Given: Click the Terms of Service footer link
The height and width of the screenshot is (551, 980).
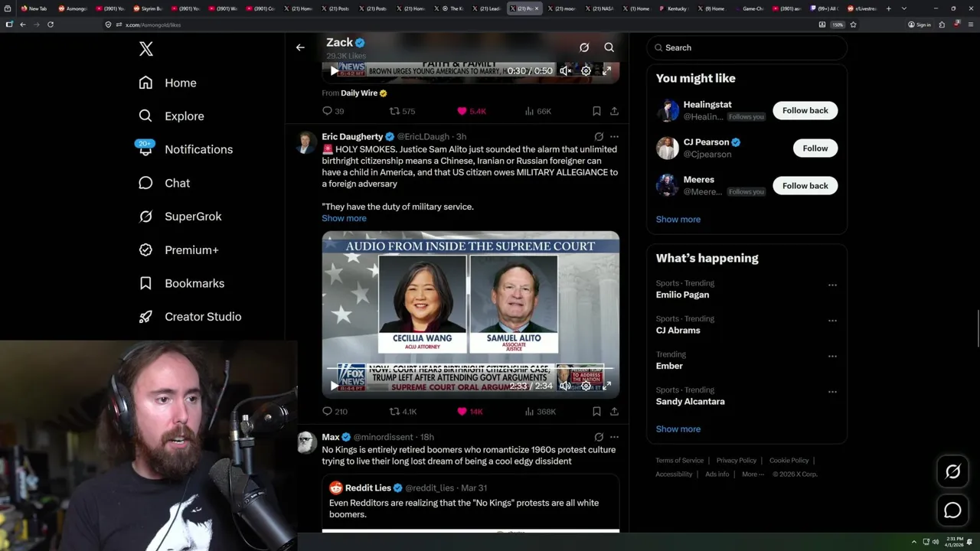Looking at the screenshot, I should tap(679, 461).
